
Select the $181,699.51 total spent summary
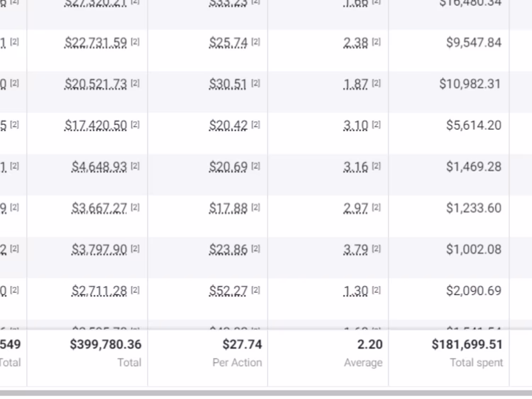467,344
